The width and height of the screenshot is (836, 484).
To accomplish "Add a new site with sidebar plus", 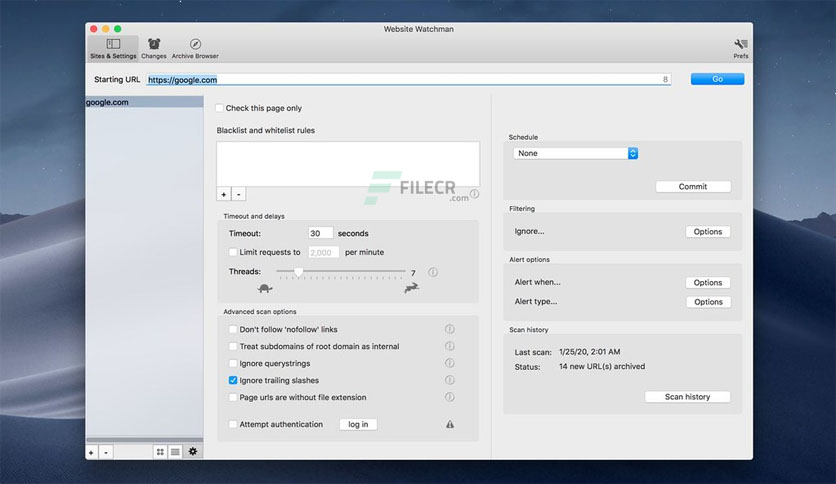I will point(91,452).
